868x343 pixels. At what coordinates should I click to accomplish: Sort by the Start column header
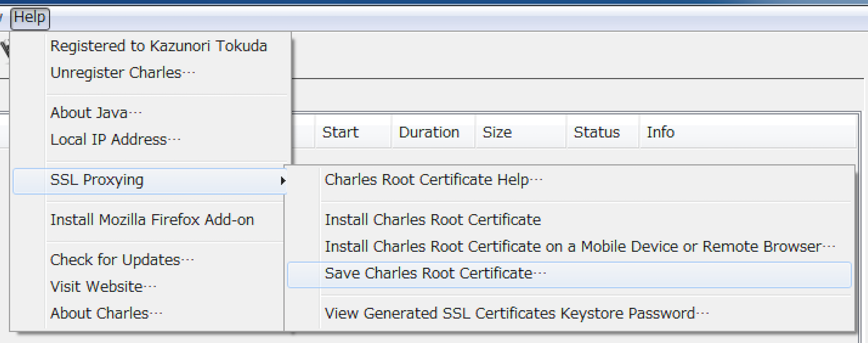pos(353,133)
